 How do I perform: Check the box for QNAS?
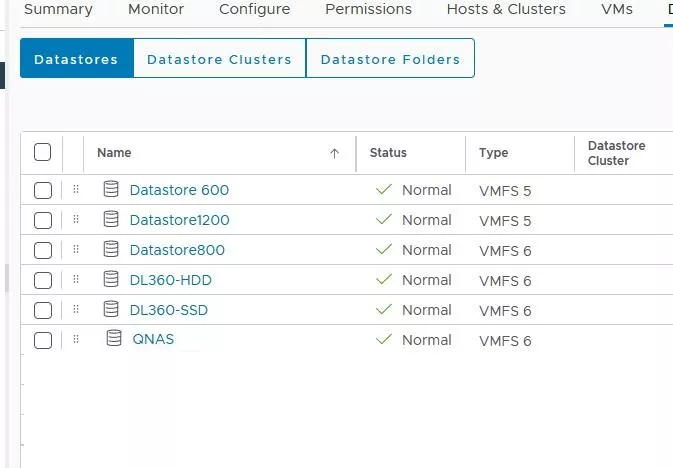[43, 340]
